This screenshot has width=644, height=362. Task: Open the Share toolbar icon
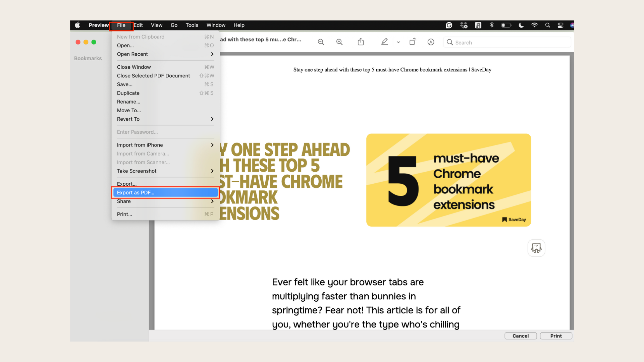[x=361, y=42]
